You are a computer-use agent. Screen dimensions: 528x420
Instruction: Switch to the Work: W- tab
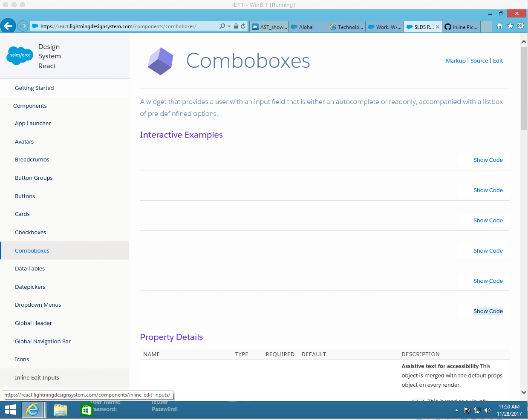[x=384, y=26]
